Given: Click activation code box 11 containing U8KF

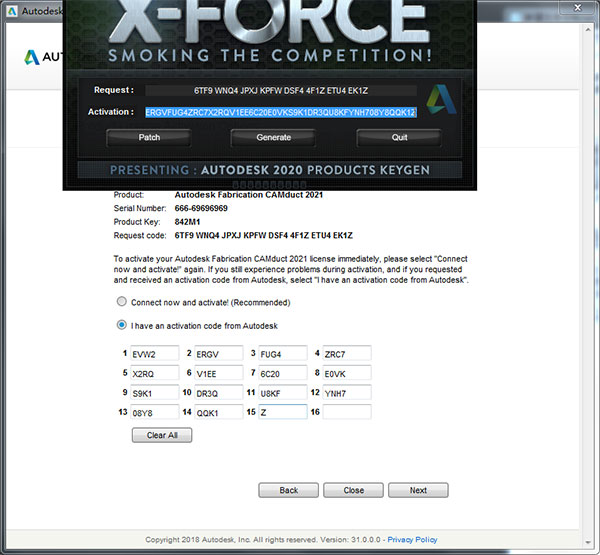Looking at the screenshot, I should coord(283,392).
